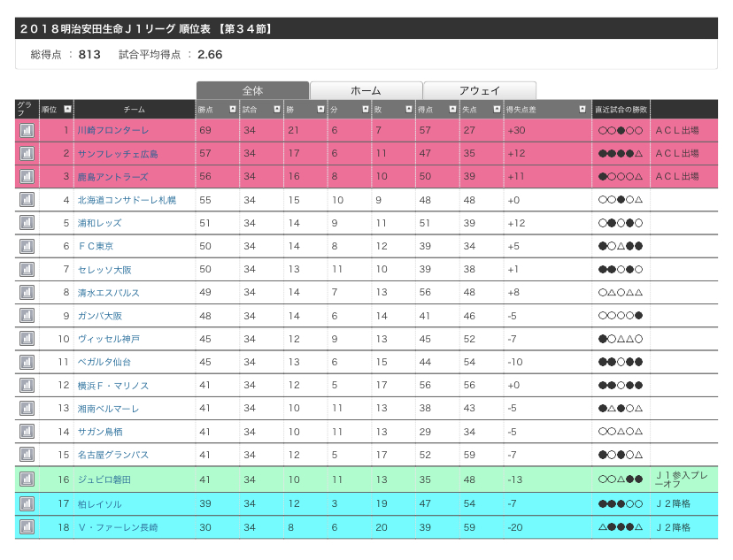
Task: Sort table by 失点 column arrow
Action: coord(497,109)
